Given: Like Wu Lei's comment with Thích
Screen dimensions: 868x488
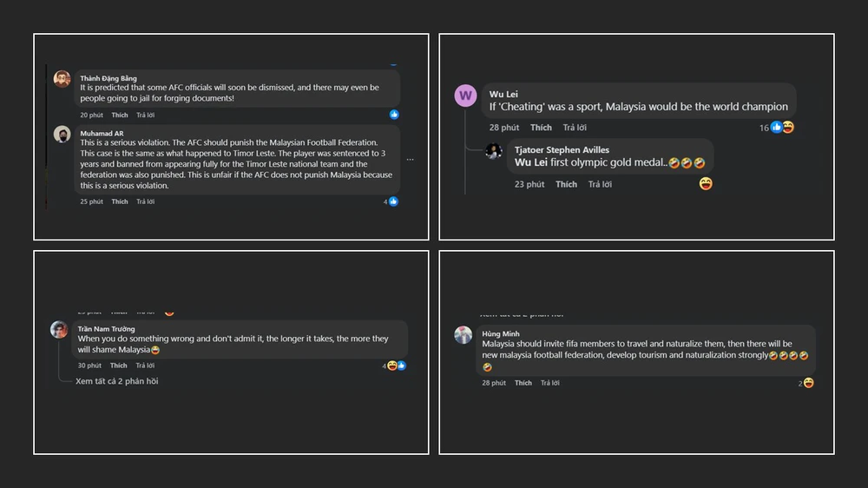Looking at the screenshot, I should tap(541, 128).
